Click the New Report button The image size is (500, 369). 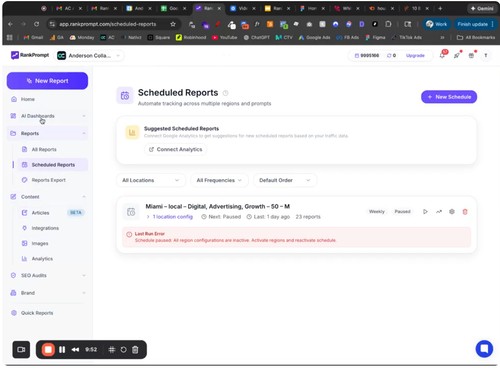(47, 81)
